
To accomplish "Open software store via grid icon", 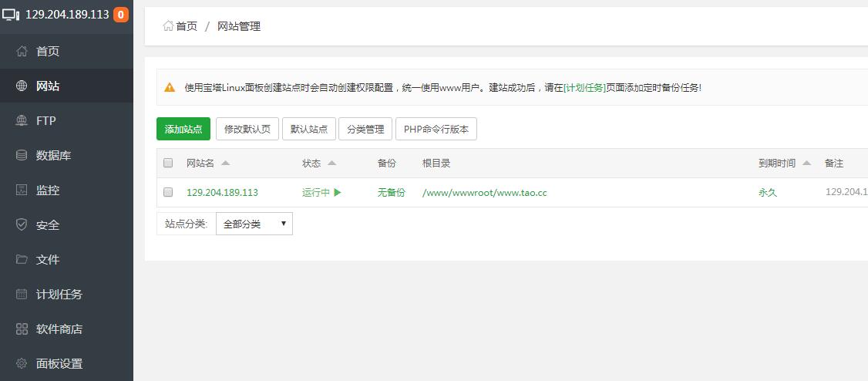I will pos(22,329).
